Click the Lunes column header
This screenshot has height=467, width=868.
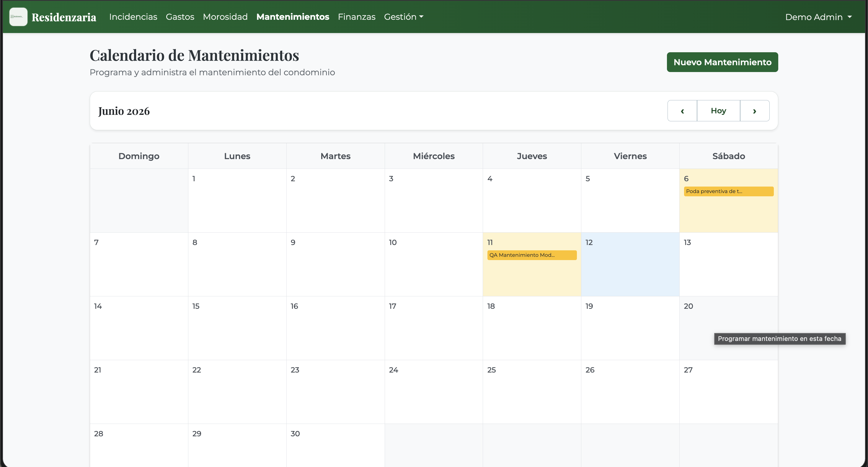pos(237,156)
